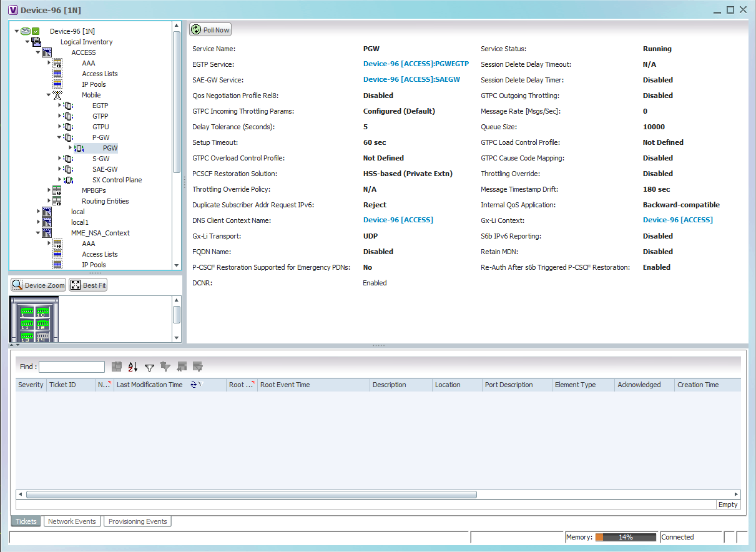
Task: Click the inventory tree vertical scrollbar
Action: (177, 101)
